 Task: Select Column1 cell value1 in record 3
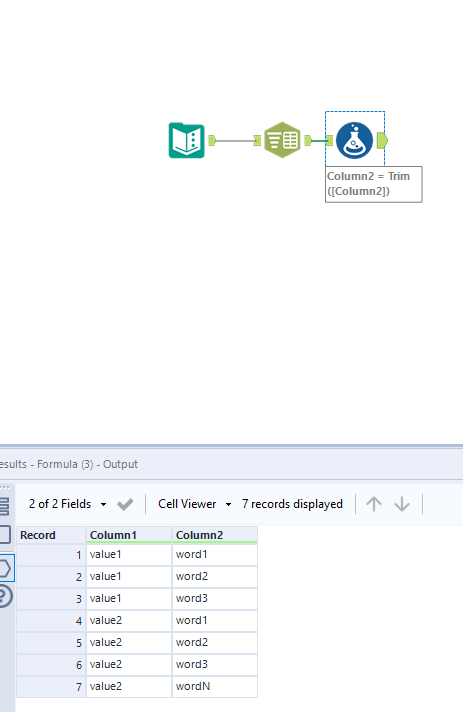pos(129,598)
